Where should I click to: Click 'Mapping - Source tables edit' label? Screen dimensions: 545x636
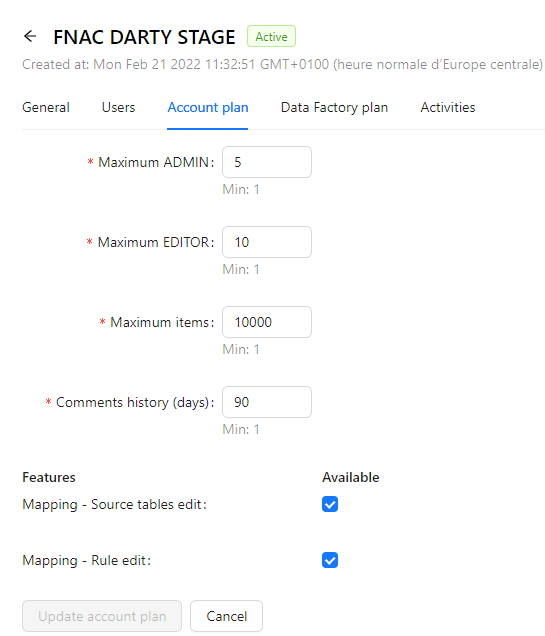(x=114, y=505)
